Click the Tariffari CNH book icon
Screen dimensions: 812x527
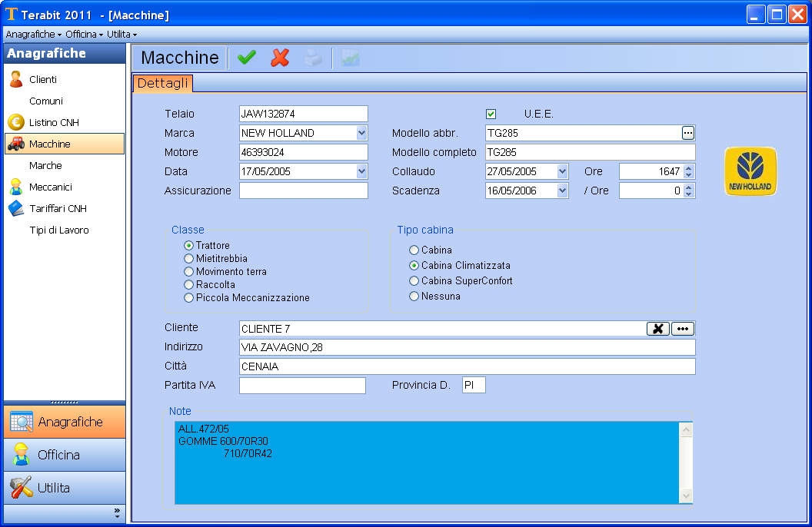16,208
